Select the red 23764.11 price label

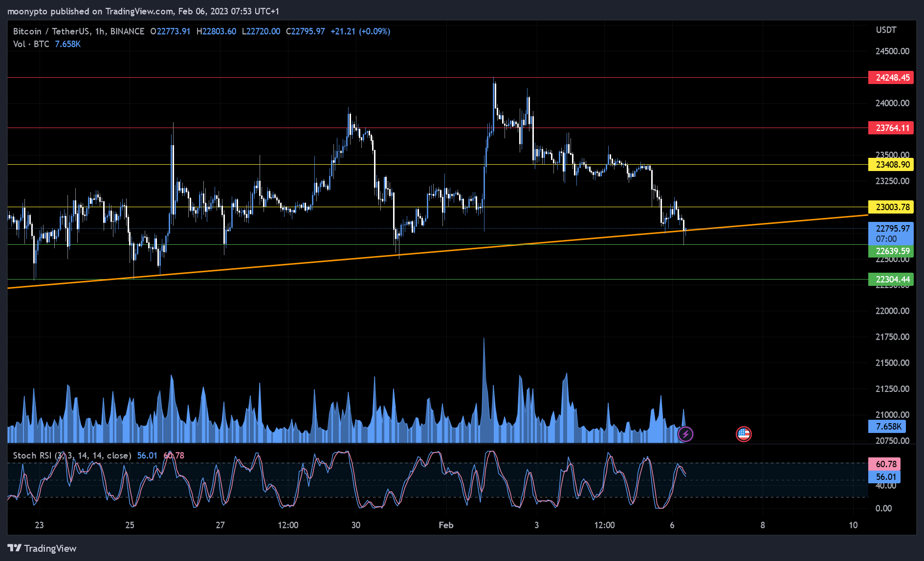pos(891,128)
